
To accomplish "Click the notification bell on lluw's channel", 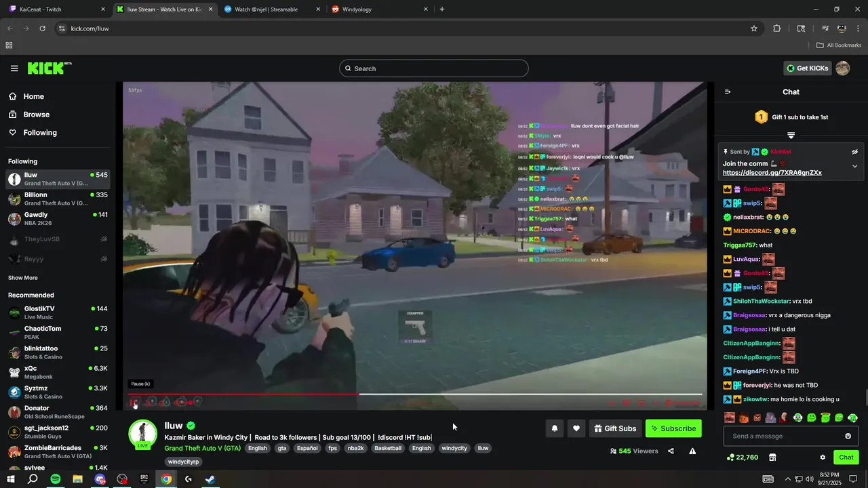I will [x=555, y=428].
